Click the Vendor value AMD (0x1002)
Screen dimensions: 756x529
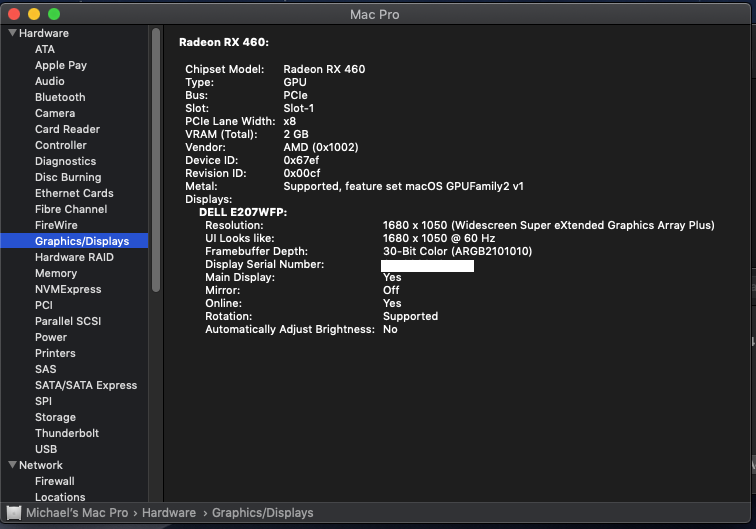point(321,147)
